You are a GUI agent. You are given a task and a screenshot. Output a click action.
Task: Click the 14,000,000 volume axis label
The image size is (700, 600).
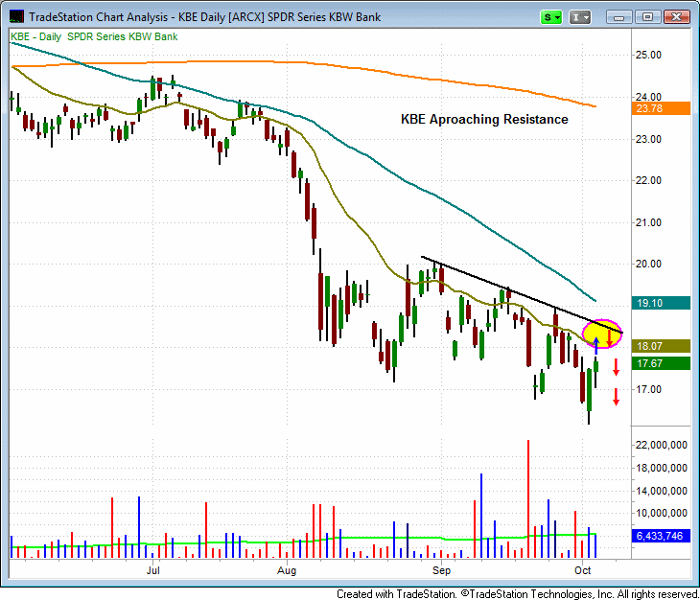pos(661,491)
